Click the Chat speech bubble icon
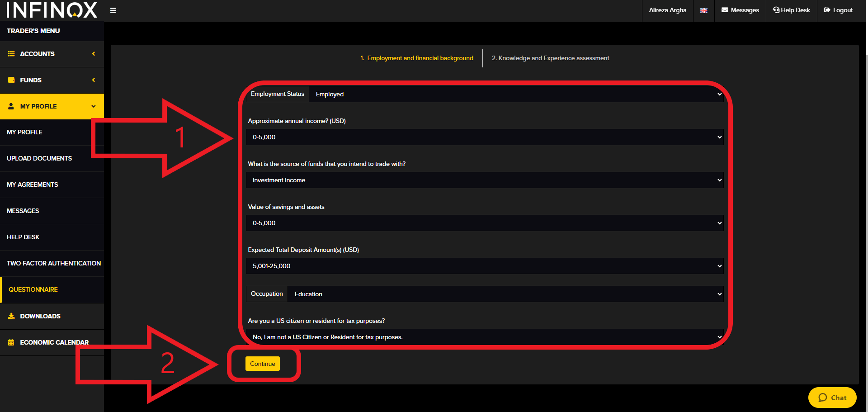868x412 pixels. (x=823, y=398)
